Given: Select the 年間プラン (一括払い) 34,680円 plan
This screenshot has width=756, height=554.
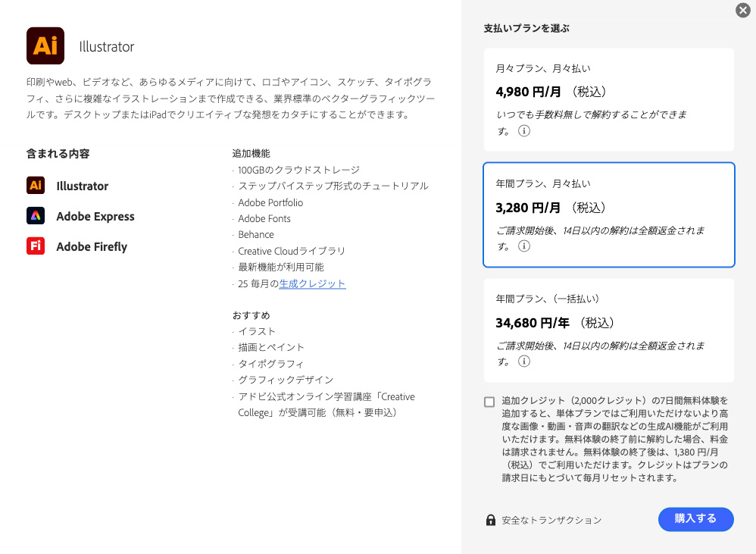Looking at the screenshot, I should tap(609, 330).
